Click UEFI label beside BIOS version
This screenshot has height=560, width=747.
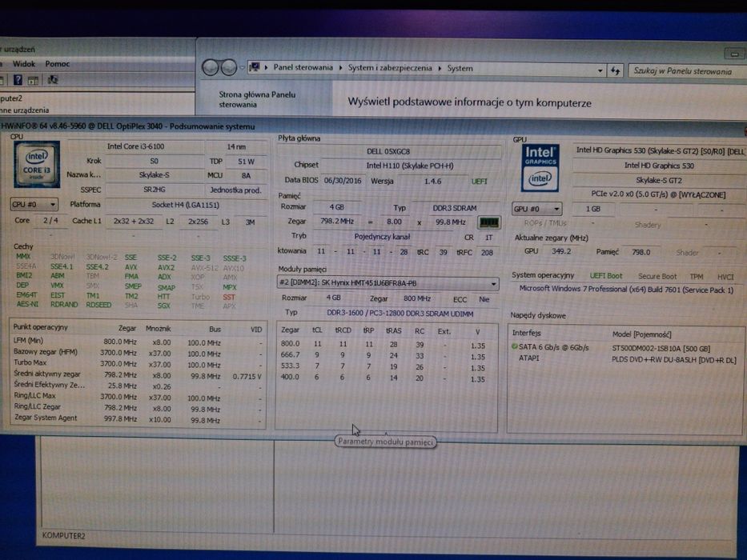(x=480, y=182)
